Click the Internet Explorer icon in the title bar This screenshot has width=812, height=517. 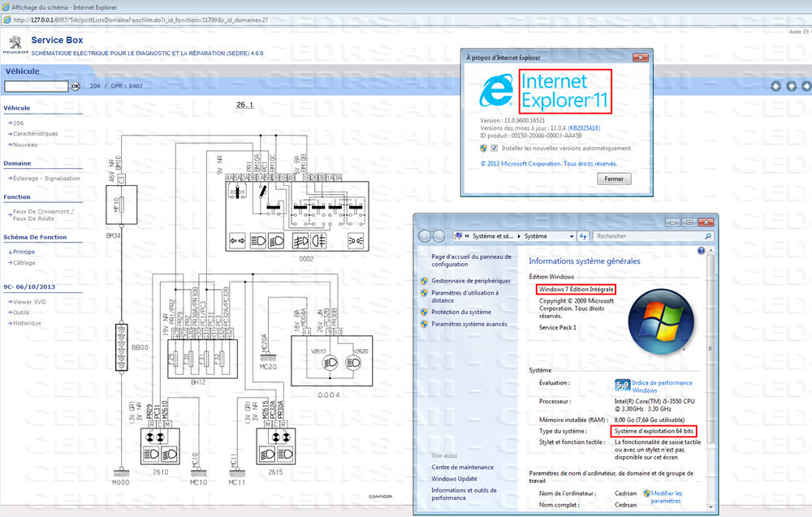pyautogui.click(x=6, y=7)
